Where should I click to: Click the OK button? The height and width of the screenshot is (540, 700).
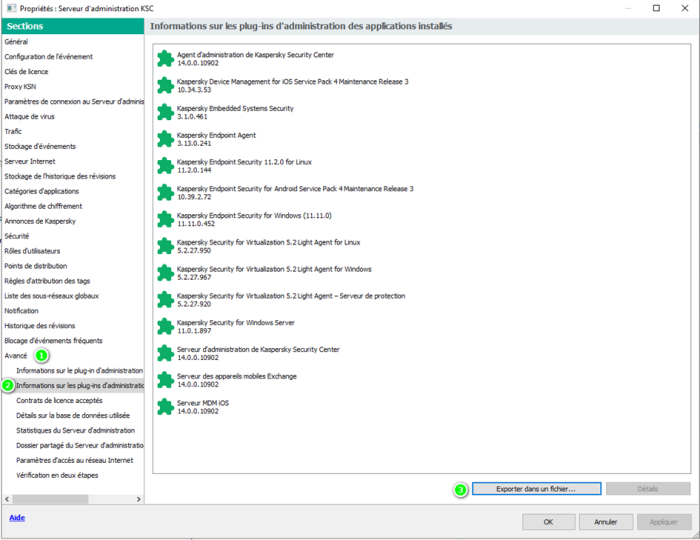[548, 522]
